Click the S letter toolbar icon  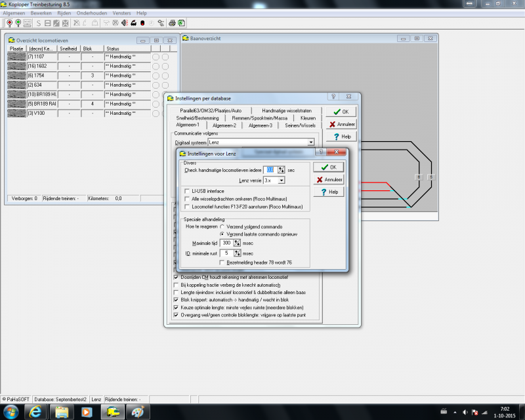click(39, 23)
